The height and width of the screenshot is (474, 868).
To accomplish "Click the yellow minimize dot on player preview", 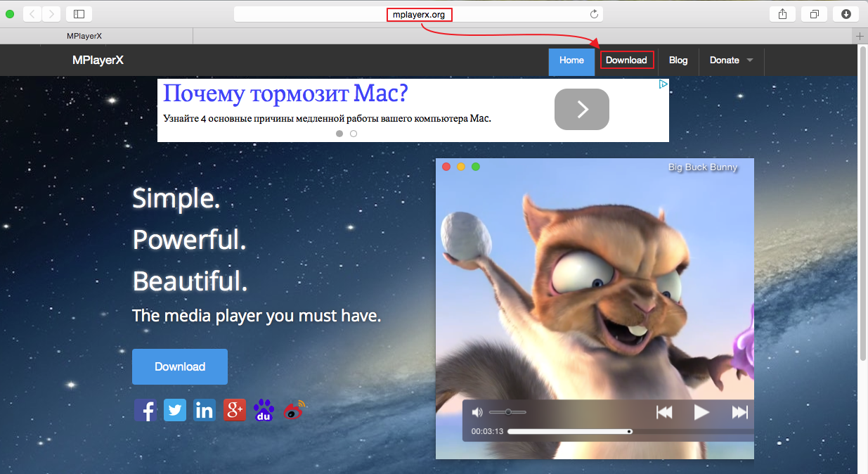I will coord(461,167).
